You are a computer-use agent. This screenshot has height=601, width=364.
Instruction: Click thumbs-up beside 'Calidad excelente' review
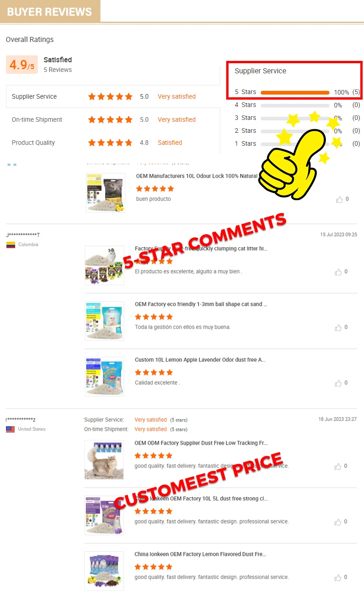point(339,383)
